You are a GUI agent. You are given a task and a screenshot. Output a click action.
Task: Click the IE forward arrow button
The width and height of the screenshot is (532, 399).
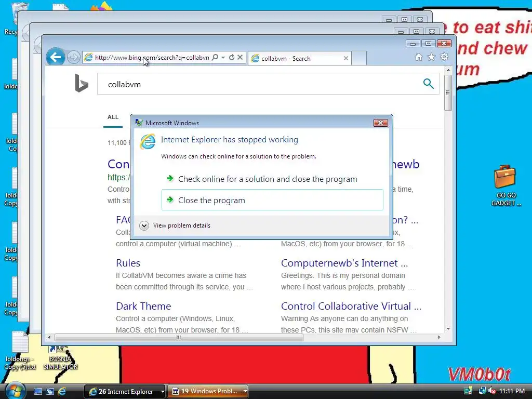click(x=74, y=57)
